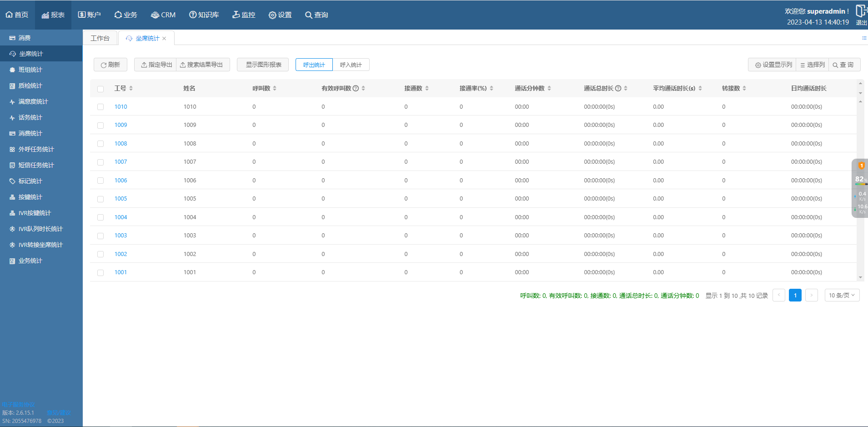Click the 搜索结果导出 button
The width and height of the screenshot is (868, 427).
coord(203,65)
